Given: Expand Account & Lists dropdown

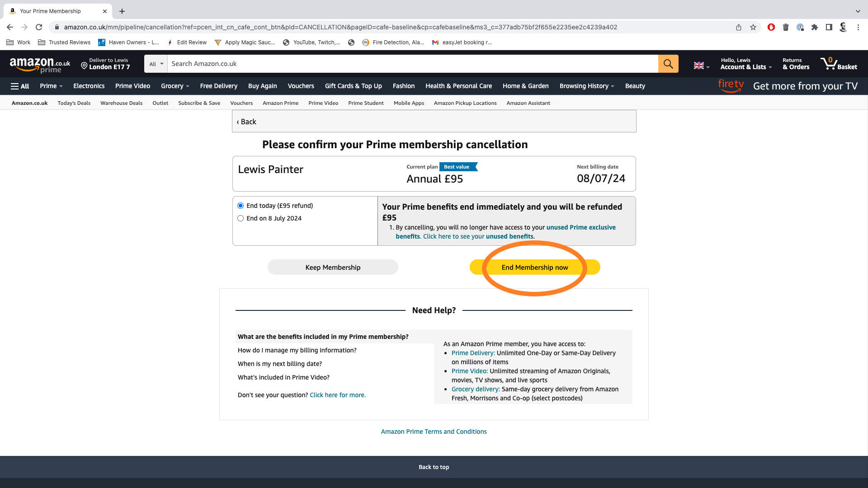Looking at the screenshot, I should (x=746, y=64).
